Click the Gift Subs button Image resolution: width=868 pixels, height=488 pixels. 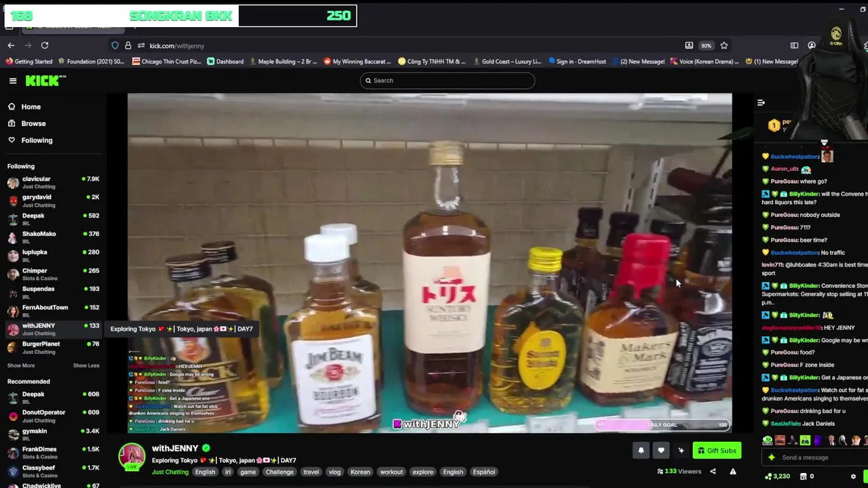pos(717,450)
